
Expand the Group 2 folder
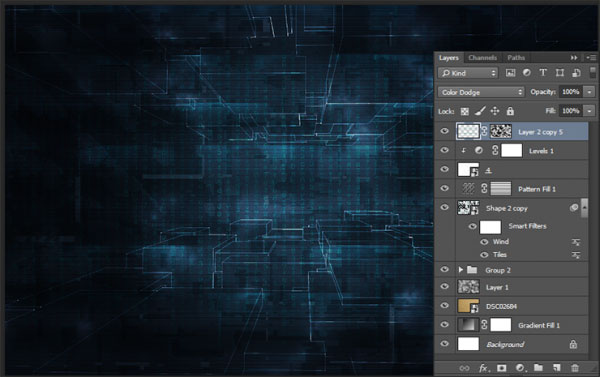click(x=461, y=270)
